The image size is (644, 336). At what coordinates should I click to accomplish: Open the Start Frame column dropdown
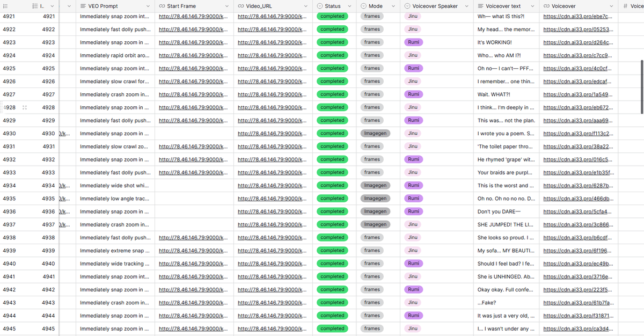click(x=227, y=6)
